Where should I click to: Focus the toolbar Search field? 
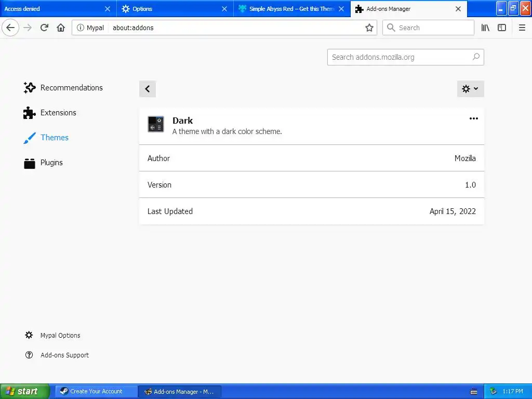(428, 28)
